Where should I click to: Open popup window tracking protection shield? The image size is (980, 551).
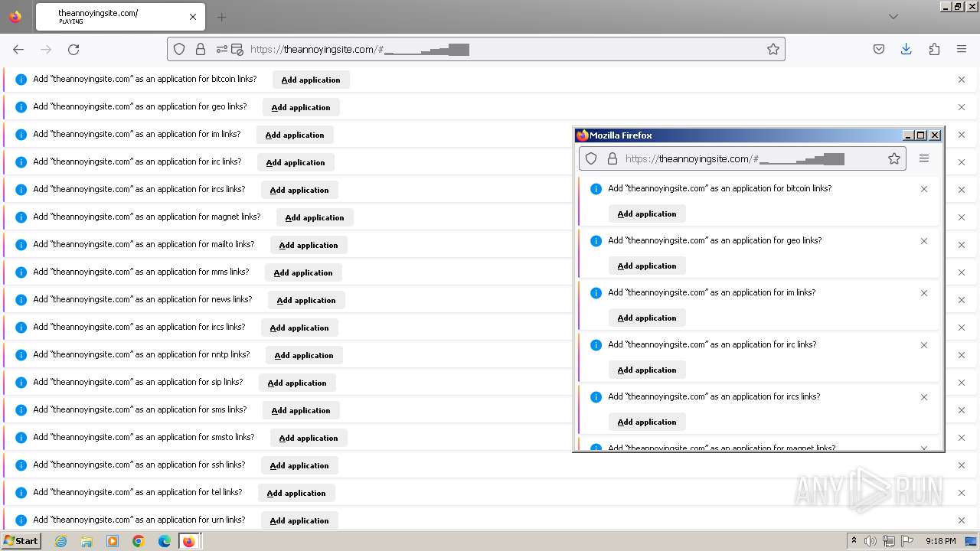tap(591, 158)
